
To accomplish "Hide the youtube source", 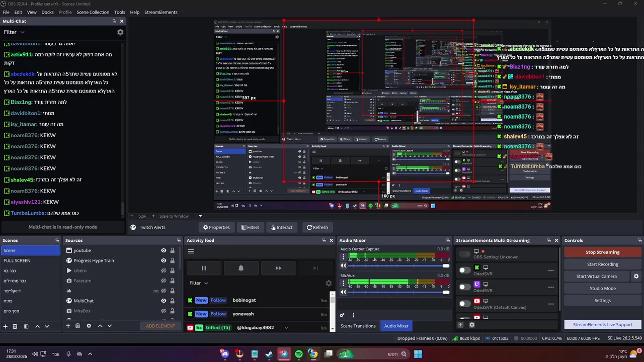I will pos(164,250).
